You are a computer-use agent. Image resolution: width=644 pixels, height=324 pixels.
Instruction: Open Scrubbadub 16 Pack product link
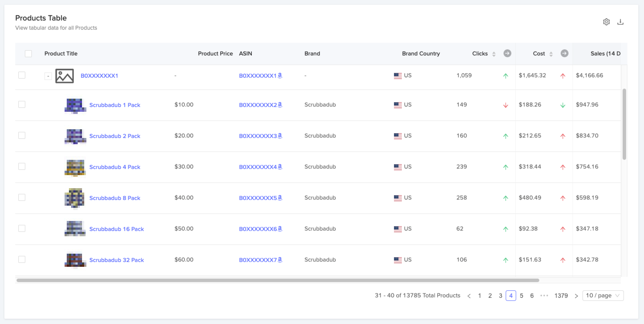116,229
